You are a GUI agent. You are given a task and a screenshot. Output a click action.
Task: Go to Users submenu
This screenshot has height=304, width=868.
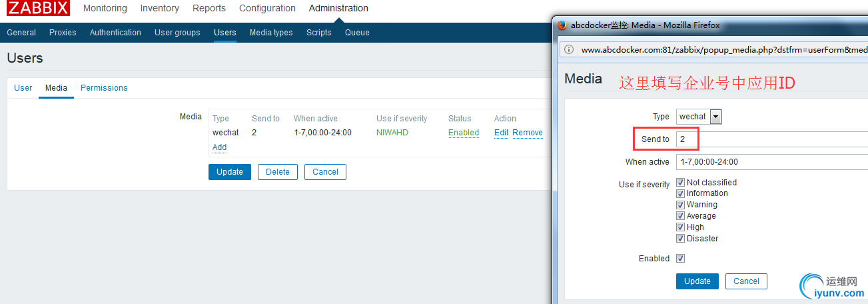click(x=225, y=33)
